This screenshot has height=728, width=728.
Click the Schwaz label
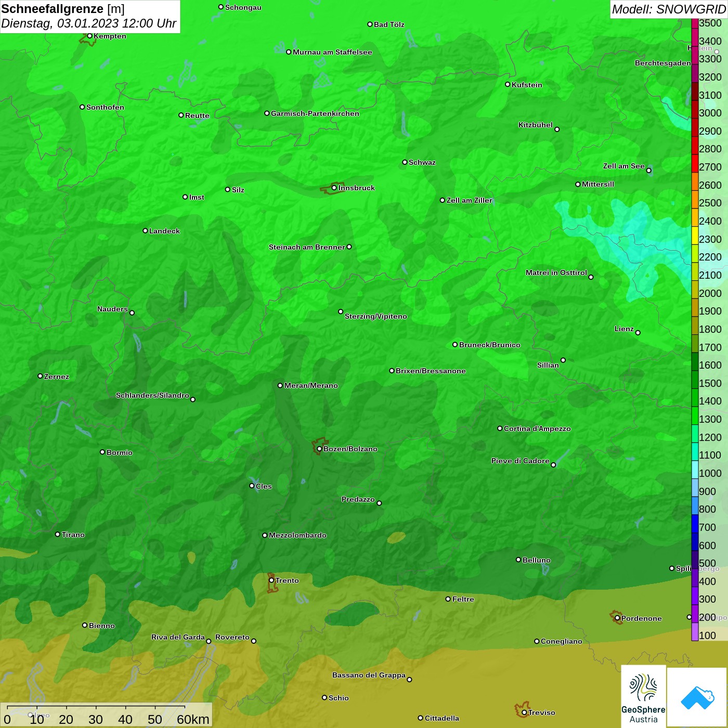click(422, 162)
